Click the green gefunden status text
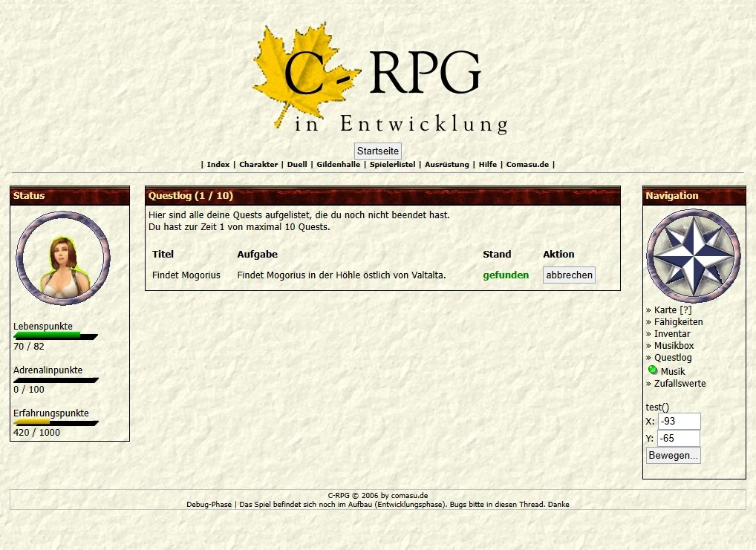 coord(506,275)
